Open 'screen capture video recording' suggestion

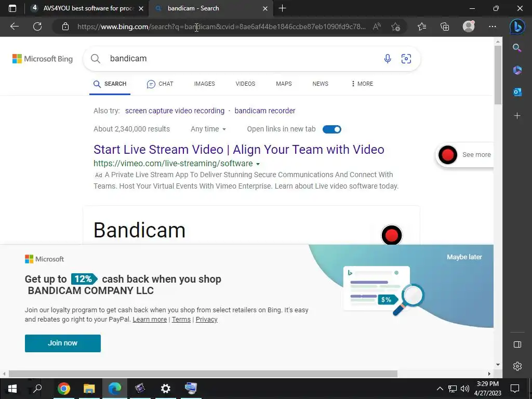coord(175,111)
